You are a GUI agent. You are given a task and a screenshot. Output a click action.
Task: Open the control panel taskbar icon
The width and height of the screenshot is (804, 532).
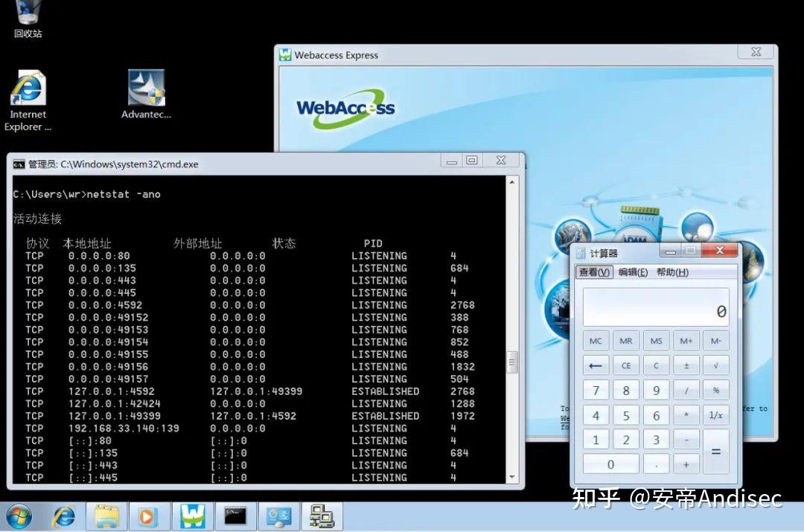(278, 516)
